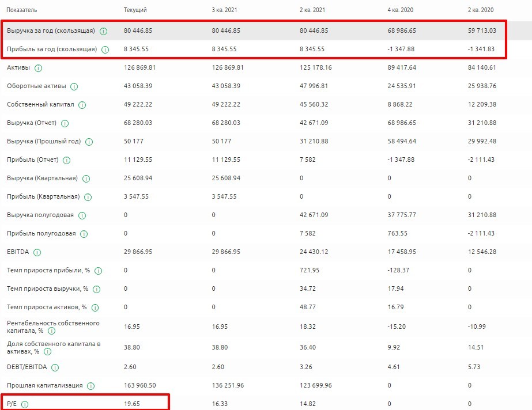Click info icon next to Оборотные активы
532x410 pixels.
[74, 86]
